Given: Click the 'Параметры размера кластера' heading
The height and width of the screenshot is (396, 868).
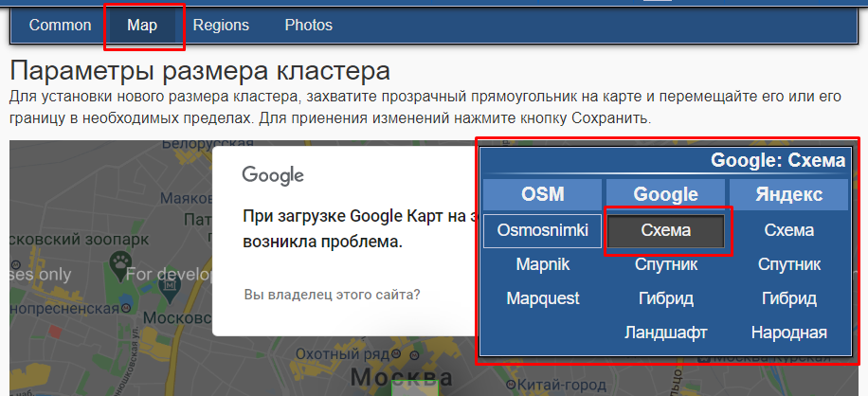Looking at the screenshot, I should (200, 71).
